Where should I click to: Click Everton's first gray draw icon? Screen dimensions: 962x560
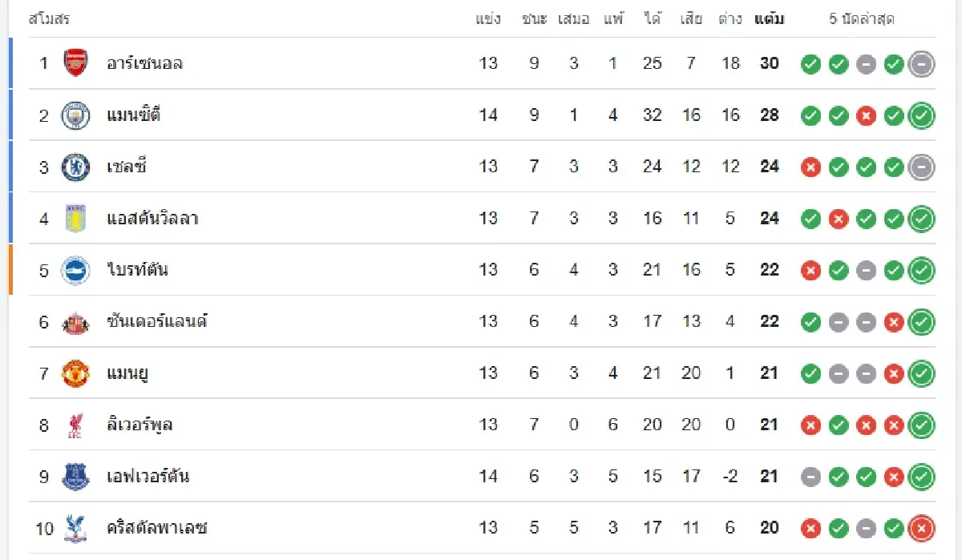click(810, 477)
